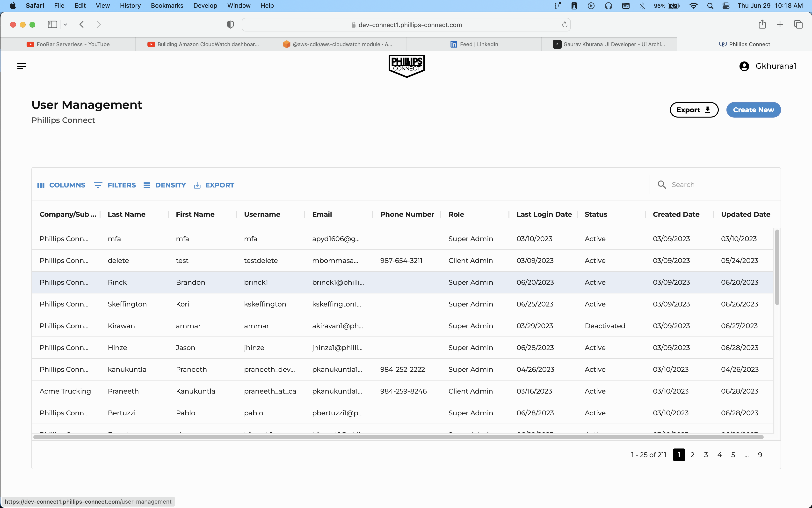
Task: Click the Phillips Connect logo
Action: coord(407,66)
